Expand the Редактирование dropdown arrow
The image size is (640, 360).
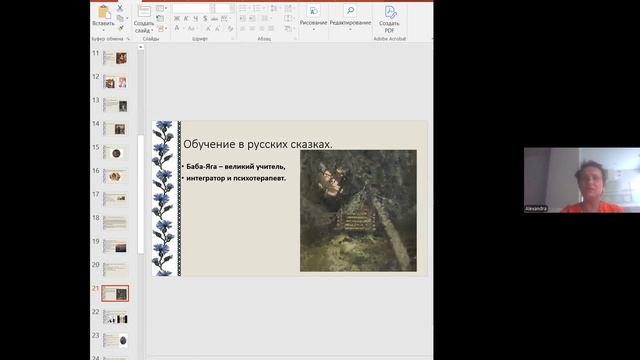click(350, 30)
